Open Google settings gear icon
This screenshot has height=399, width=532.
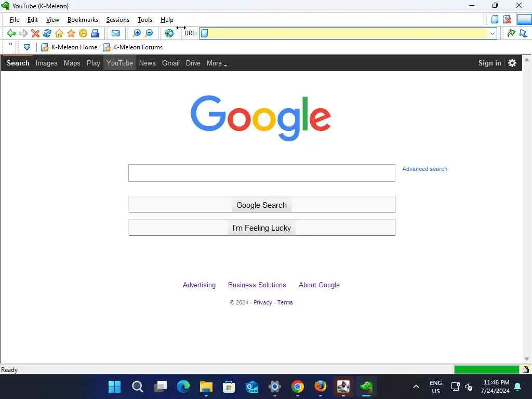click(512, 63)
